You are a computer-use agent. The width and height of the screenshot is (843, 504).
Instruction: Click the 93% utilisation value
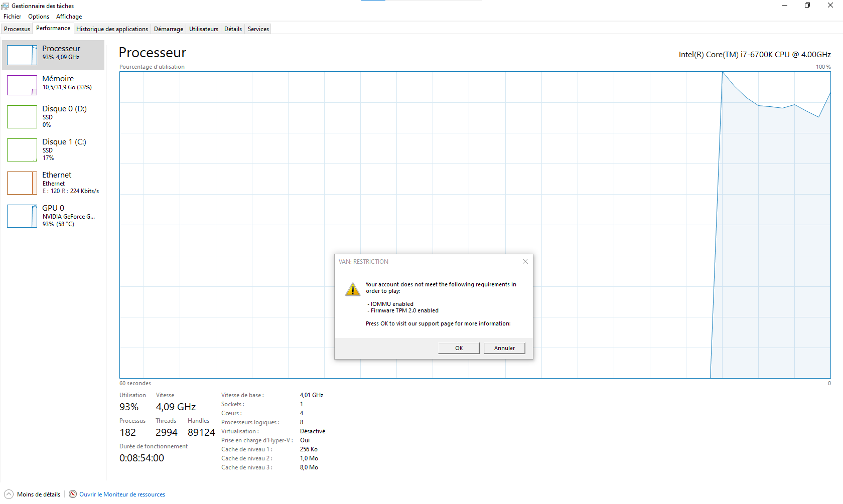tap(129, 407)
